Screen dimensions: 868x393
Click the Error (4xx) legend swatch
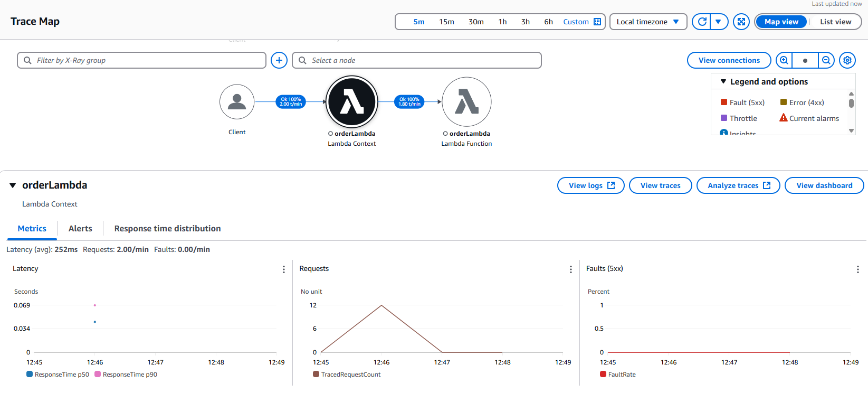click(784, 102)
